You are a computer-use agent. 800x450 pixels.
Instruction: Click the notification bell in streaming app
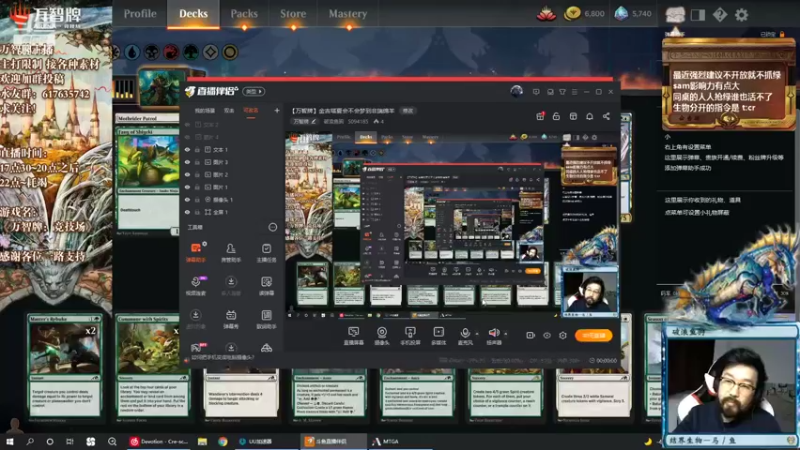[589, 117]
